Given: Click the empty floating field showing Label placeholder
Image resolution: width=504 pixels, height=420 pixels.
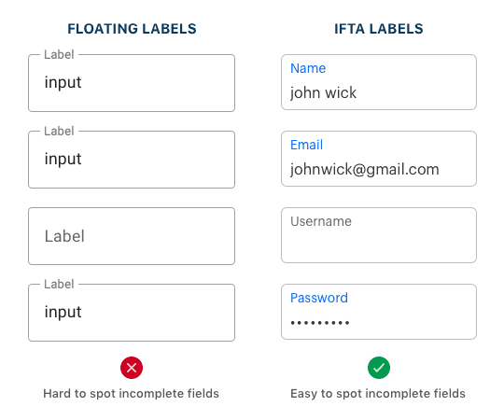Looking at the screenshot, I should point(132,236).
